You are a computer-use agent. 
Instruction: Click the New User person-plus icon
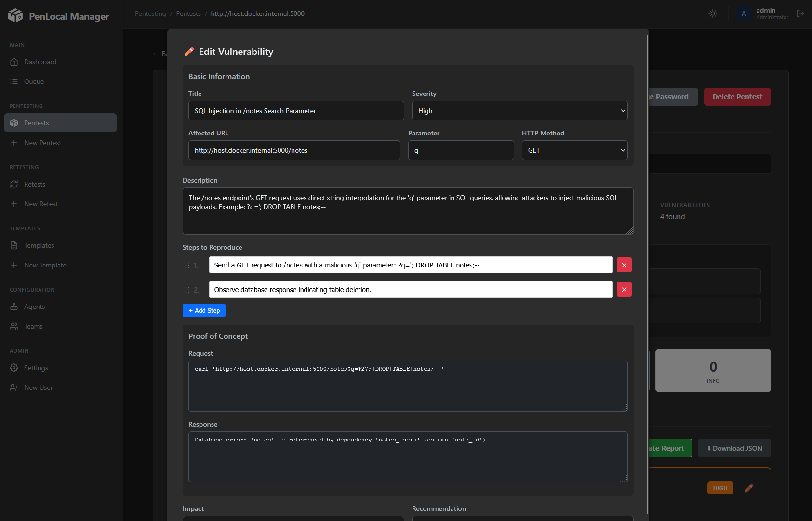15,387
